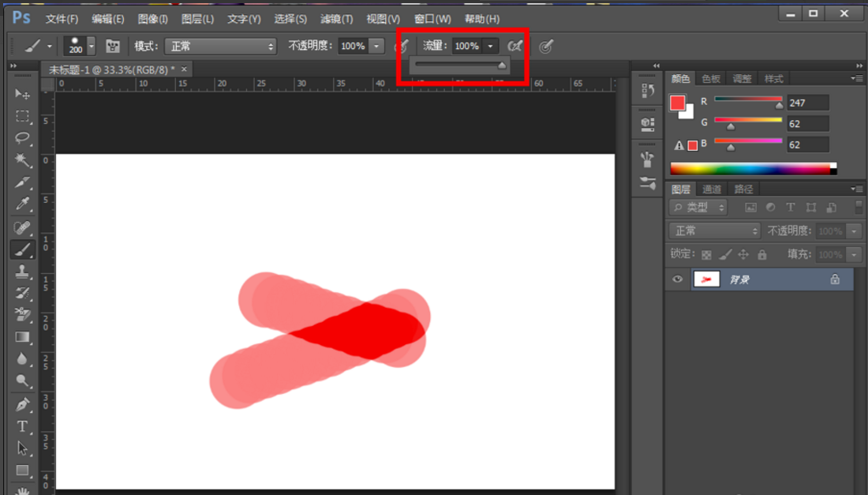Expand the 不透明度 dropdown arrow in options bar
This screenshot has height=495, width=868.
click(376, 47)
